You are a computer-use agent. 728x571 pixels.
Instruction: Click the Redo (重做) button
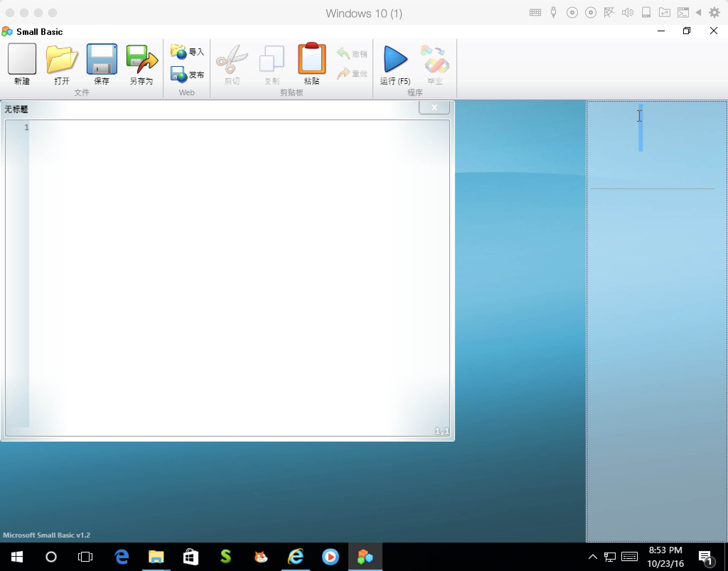click(352, 74)
